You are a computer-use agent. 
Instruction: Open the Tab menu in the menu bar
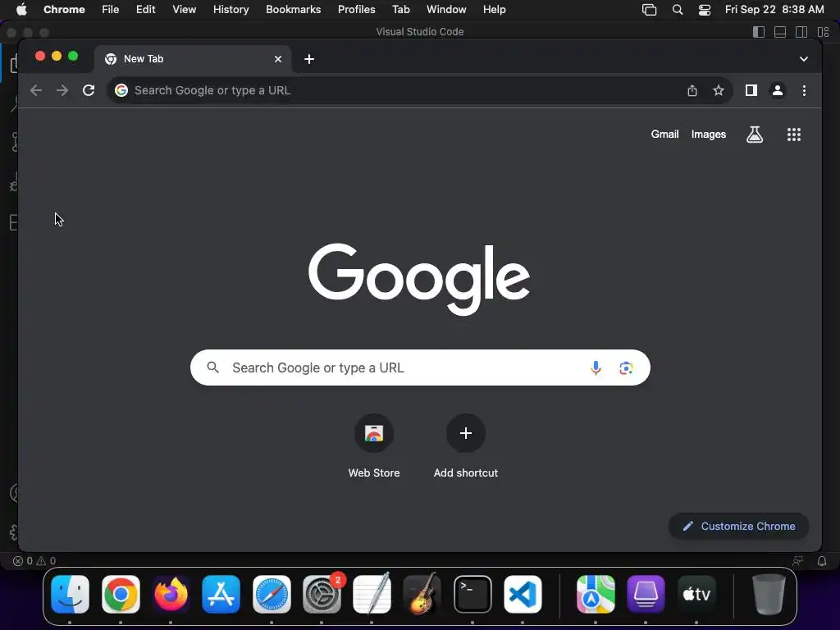tap(400, 10)
